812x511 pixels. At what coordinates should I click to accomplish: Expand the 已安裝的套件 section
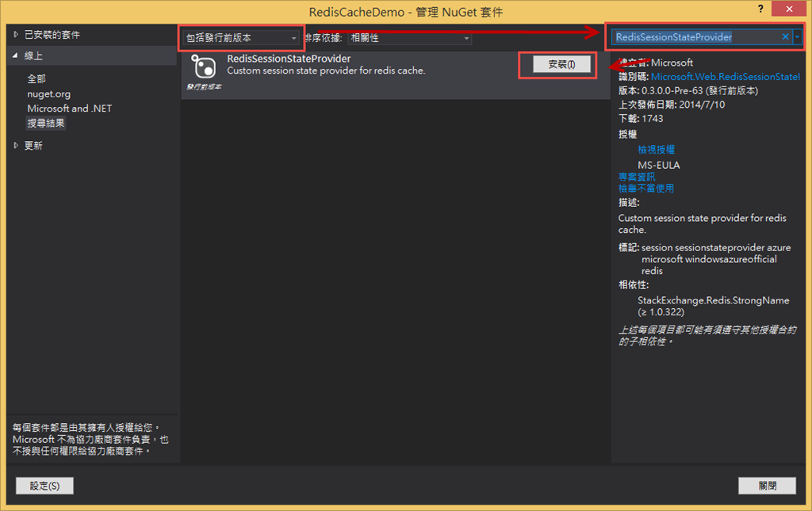16,35
